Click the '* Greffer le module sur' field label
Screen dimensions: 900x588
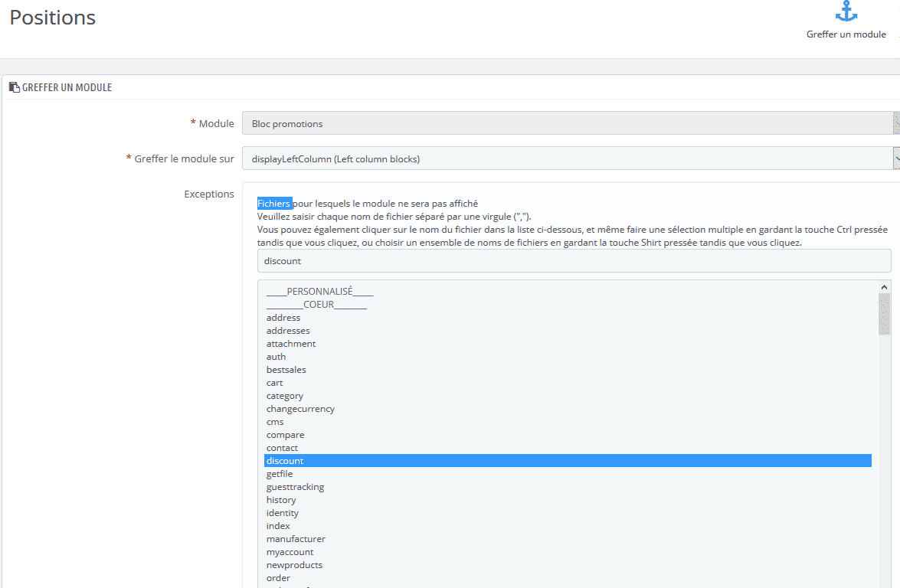click(x=180, y=158)
